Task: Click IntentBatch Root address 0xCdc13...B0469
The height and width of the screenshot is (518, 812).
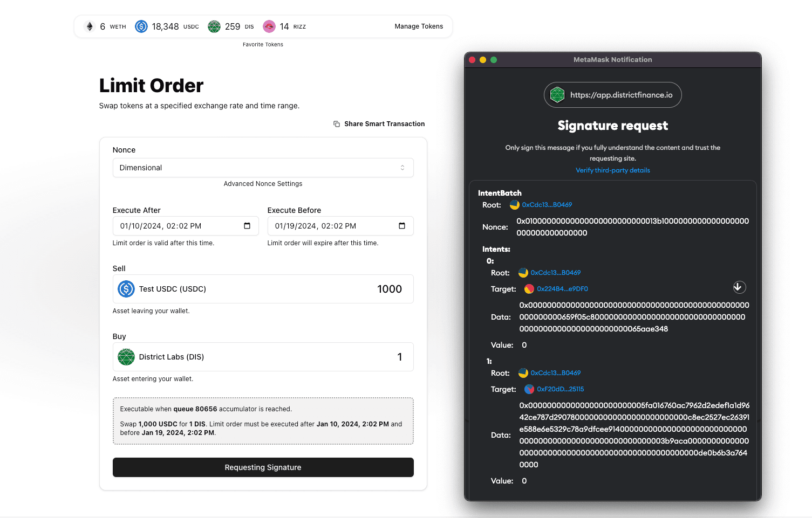Action: tap(547, 205)
